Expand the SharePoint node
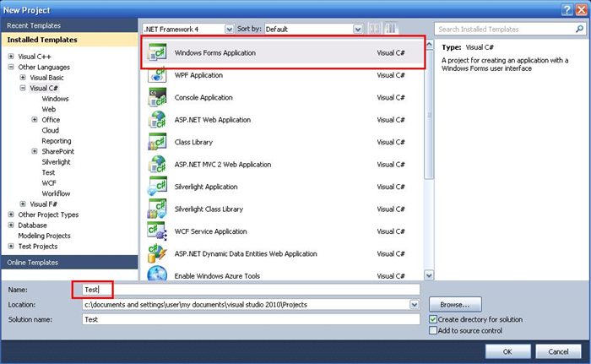The height and width of the screenshot is (364, 591). pyautogui.click(x=35, y=151)
